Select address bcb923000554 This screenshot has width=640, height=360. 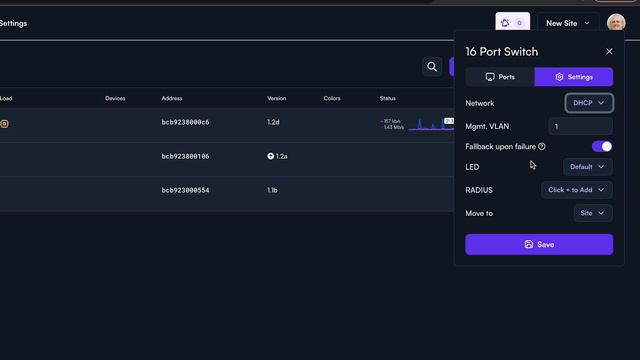click(x=185, y=190)
